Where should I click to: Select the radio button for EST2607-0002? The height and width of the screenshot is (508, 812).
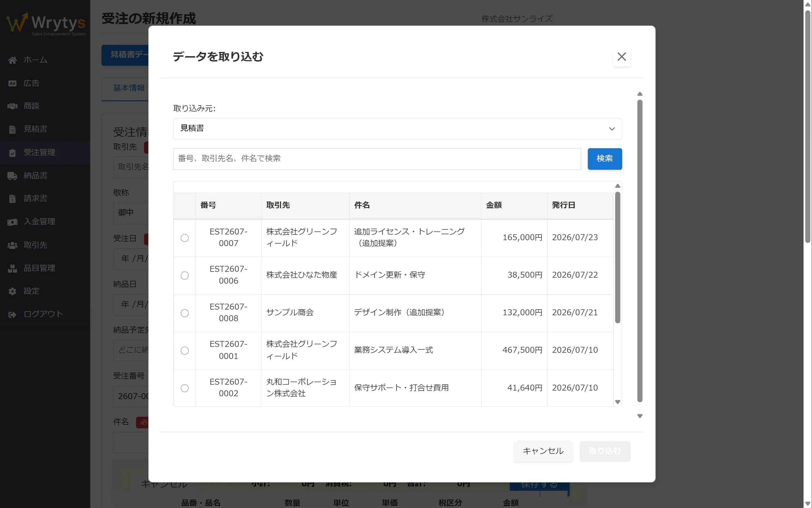point(185,388)
